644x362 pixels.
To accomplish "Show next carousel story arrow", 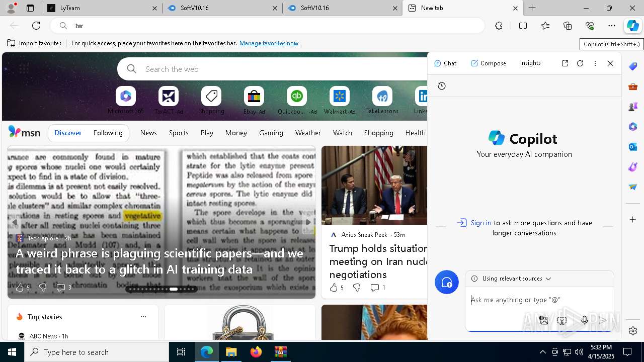I will [308, 222].
